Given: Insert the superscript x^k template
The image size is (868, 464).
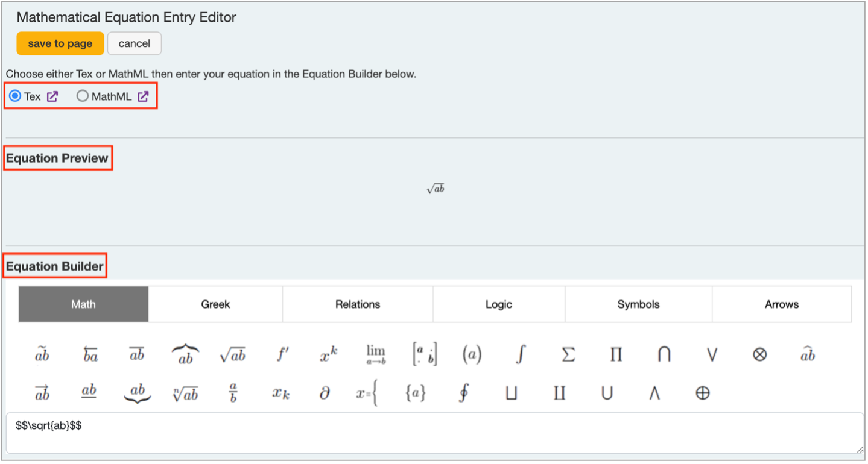Looking at the screenshot, I should click(328, 355).
